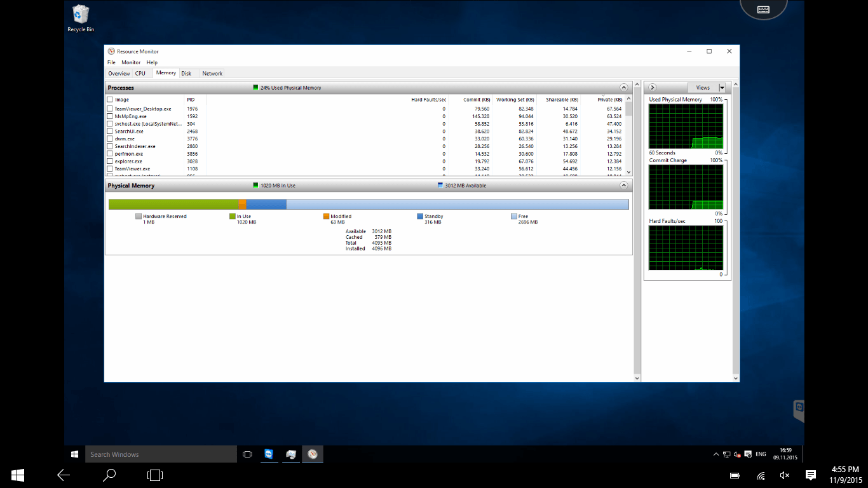Viewport: 868px width, 488px height.
Task: Open the Monitor menu
Action: pos(131,62)
